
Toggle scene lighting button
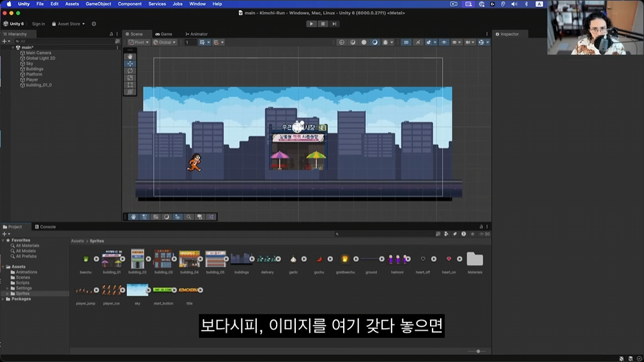[418, 42]
